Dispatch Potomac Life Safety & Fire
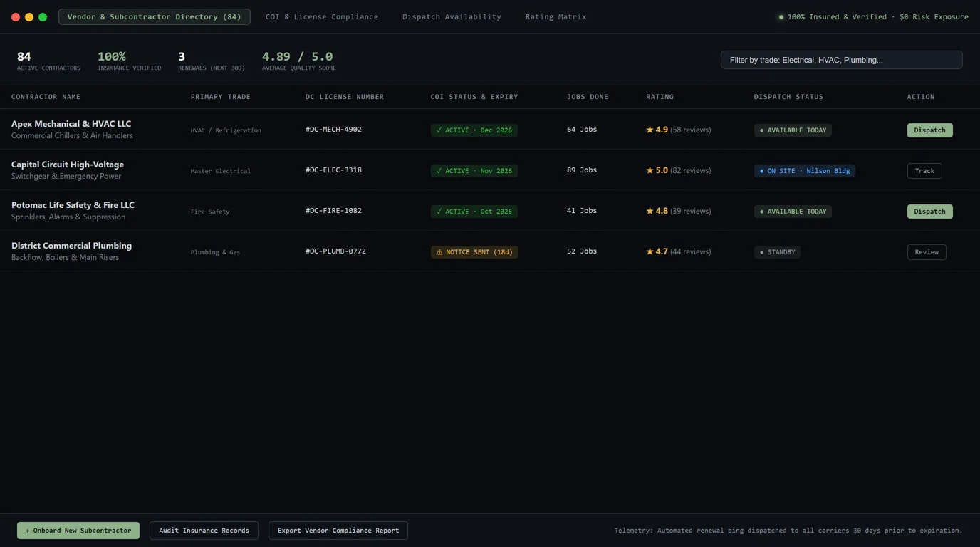Screen dimensions: 980x547 pyautogui.click(x=929, y=212)
